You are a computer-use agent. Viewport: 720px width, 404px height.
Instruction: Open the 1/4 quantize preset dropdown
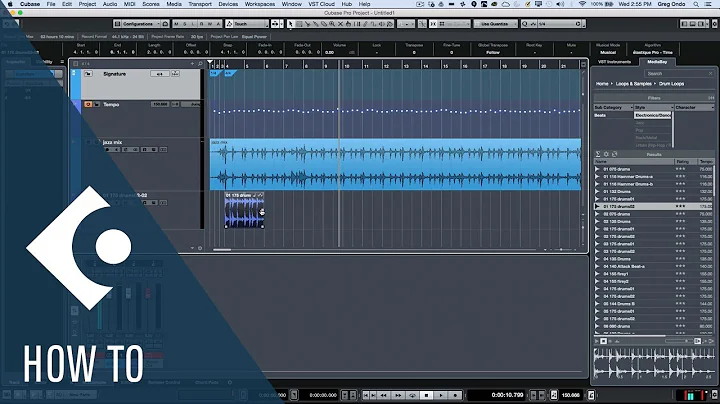(560, 23)
